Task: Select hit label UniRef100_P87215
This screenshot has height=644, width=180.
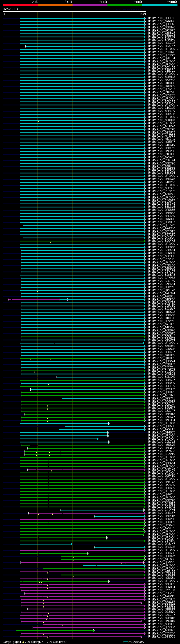Action: [161, 235]
